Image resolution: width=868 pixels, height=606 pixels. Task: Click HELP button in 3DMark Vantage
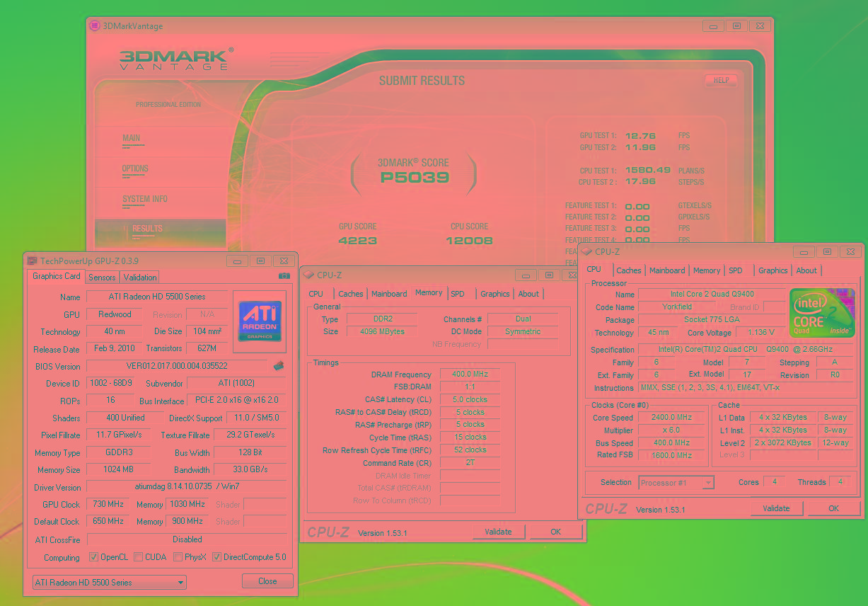(721, 80)
